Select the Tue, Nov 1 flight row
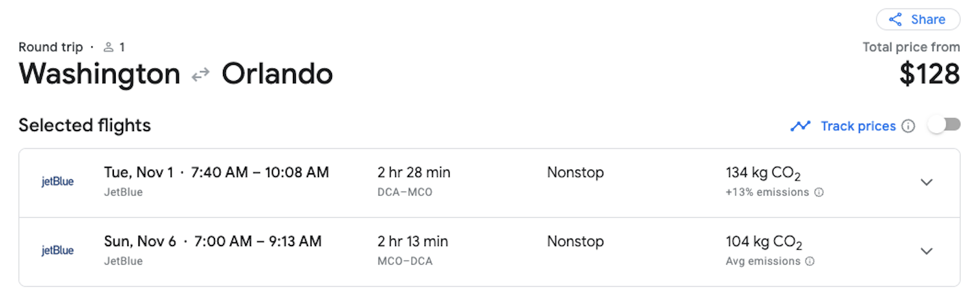Image resolution: width=980 pixels, height=297 pixels. [489, 183]
